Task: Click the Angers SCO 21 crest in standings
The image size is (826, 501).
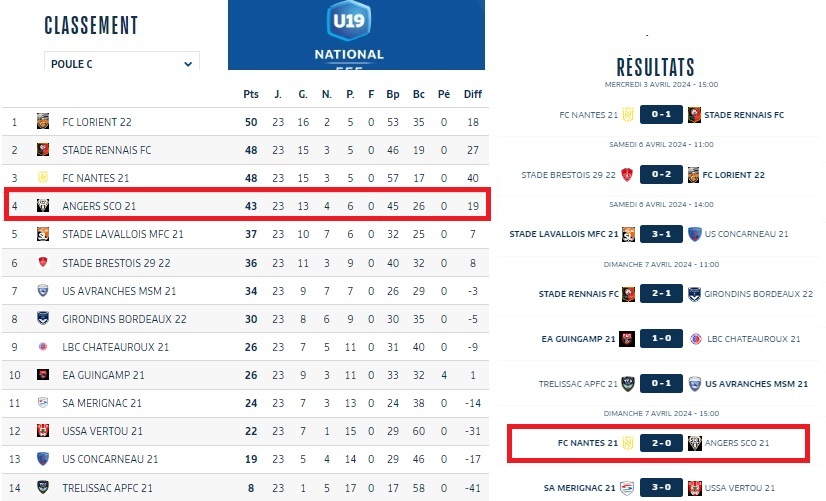Action: pos(43,206)
